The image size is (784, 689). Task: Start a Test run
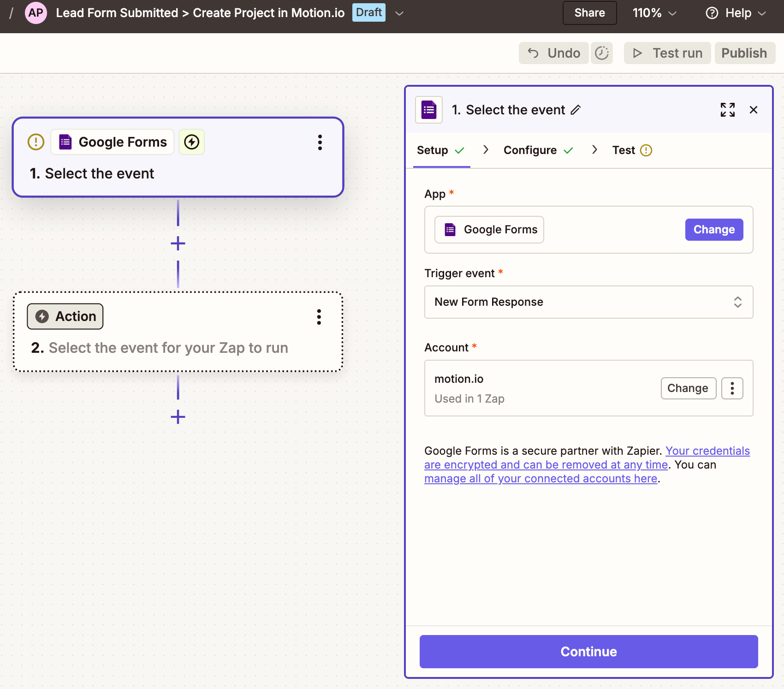point(667,53)
